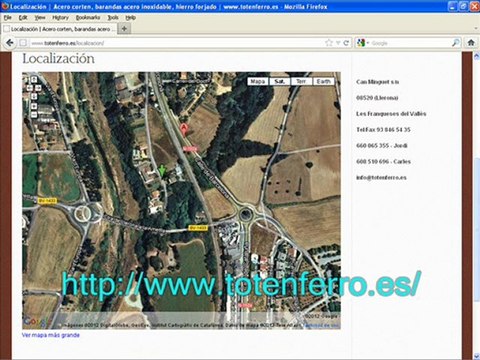
Task: Click the page identity icon in address bar
Action: [x=23, y=43]
